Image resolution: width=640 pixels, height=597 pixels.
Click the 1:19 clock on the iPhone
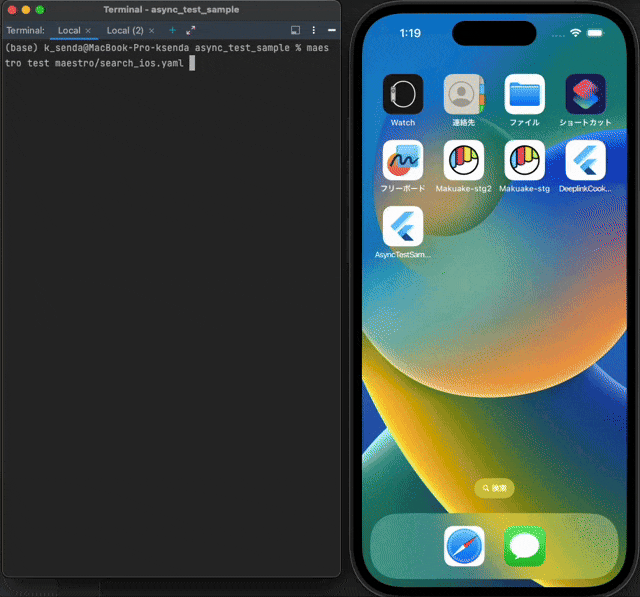pos(410,33)
